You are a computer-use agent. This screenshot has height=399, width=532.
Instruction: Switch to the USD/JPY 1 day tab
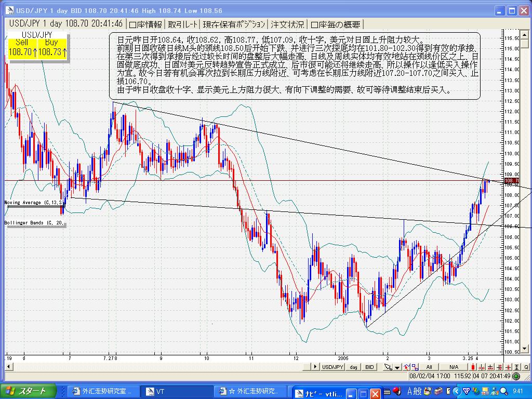65,24
